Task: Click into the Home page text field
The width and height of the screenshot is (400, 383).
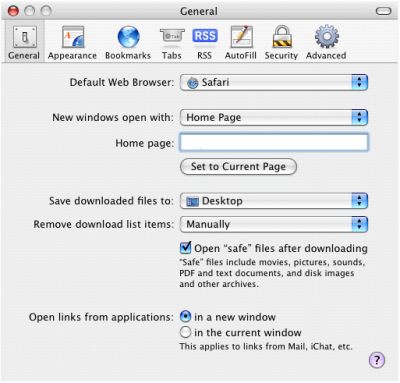Action: pyautogui.click(x=274, y=142)
